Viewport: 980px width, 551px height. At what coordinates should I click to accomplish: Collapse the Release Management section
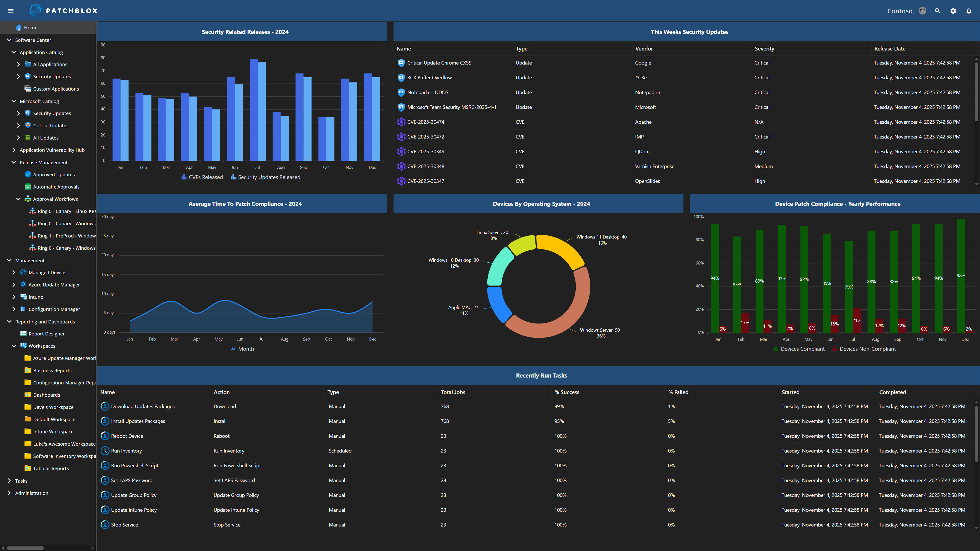pyautogui.click(x=14, y=162)
